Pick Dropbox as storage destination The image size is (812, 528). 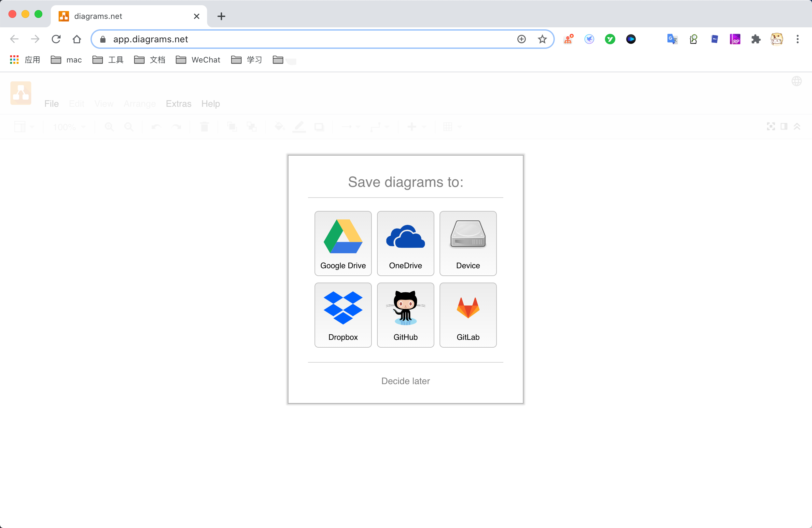tap(343, 314)
